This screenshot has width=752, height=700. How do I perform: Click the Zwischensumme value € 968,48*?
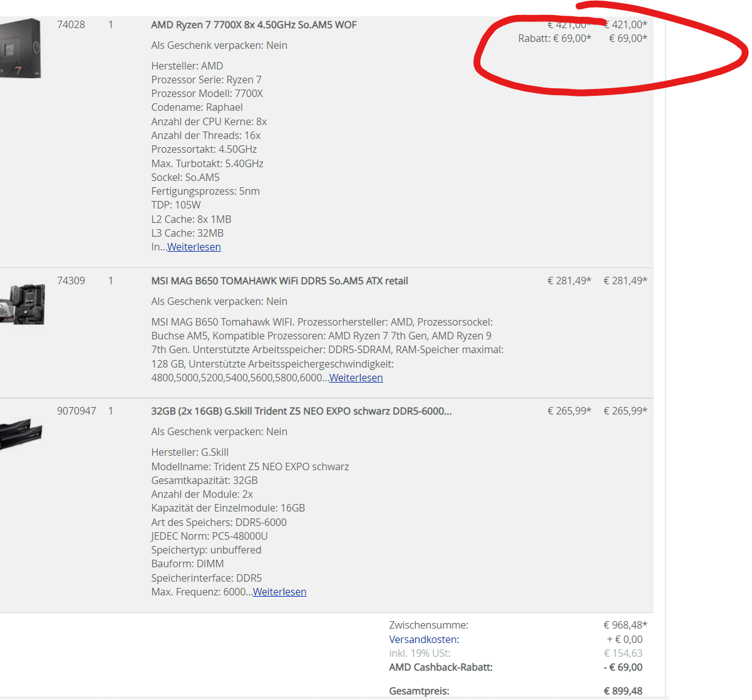pyautogui.click(x=626, y=625)
